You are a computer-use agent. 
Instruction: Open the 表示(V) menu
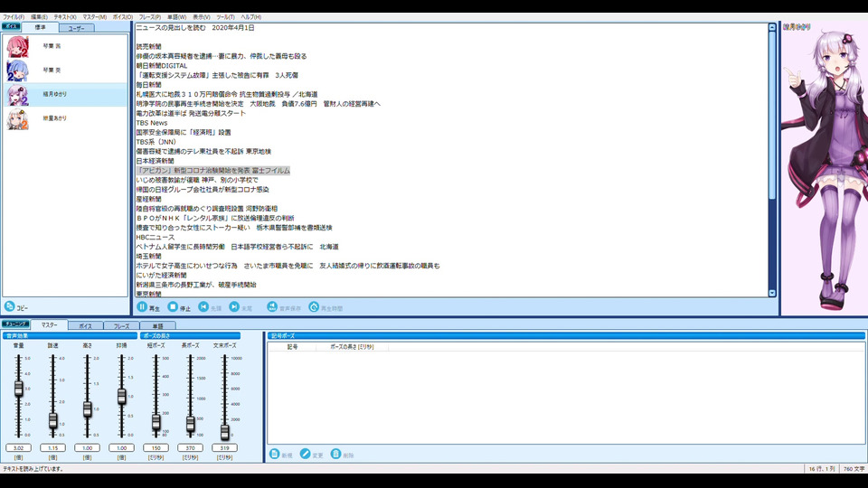[x=201, y=17]
